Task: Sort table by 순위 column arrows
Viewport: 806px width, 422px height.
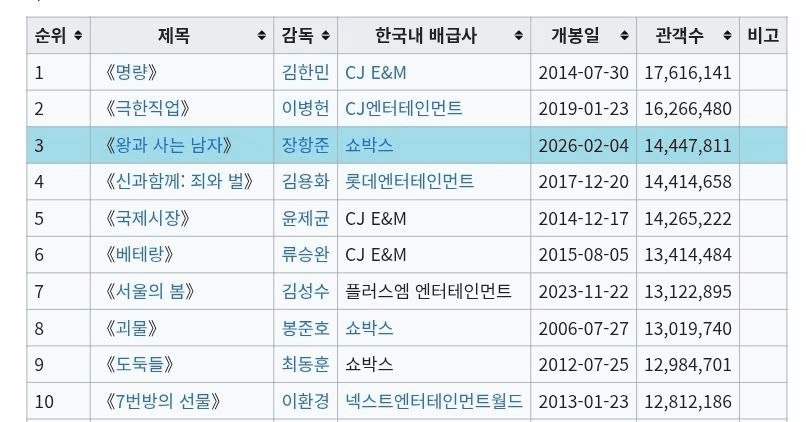Action: point(78,37)
